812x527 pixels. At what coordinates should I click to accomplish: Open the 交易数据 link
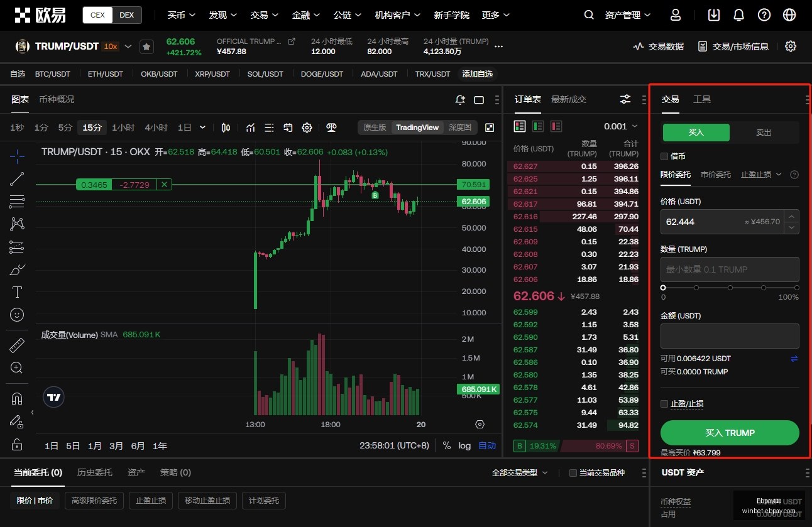[x=659, y=46]
